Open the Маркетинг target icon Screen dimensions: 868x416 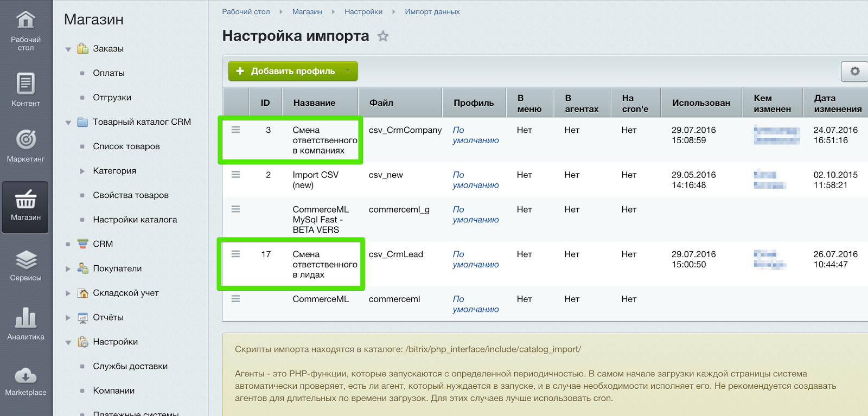pyautogui.click(x=25, y=140)
